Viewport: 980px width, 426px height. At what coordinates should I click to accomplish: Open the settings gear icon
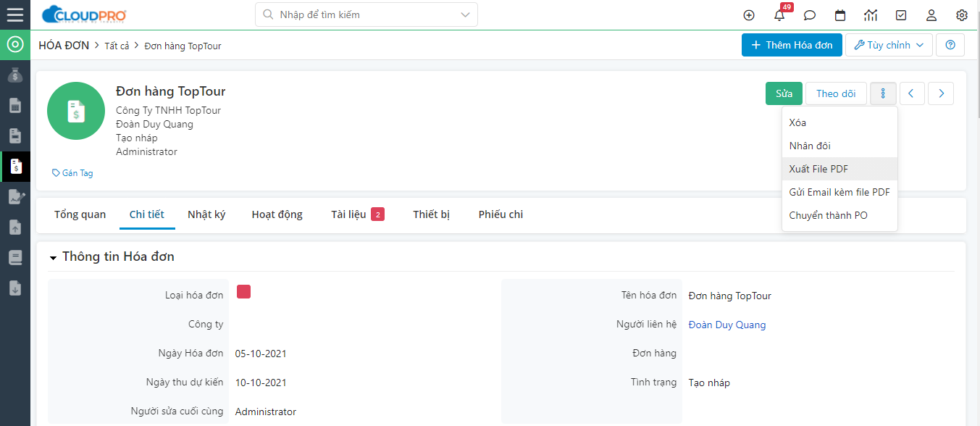pyautogui.click(x=962, y=15)
